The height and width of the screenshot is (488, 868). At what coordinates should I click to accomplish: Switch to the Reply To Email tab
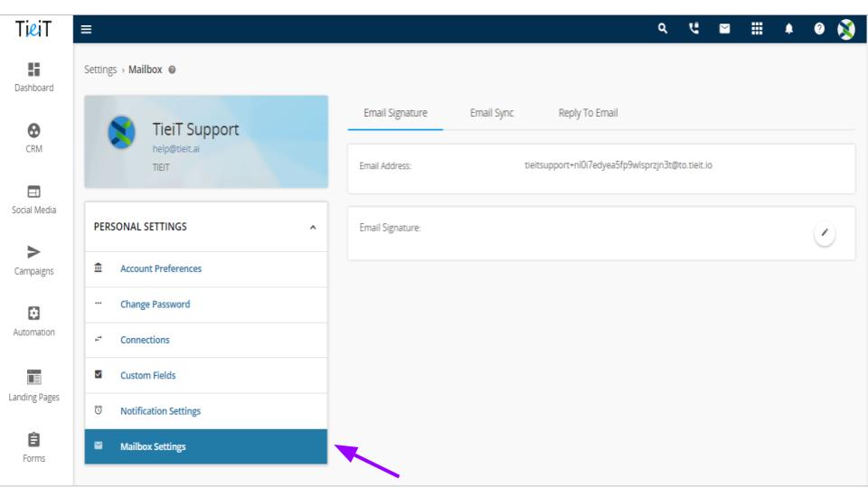pos(588,113)
